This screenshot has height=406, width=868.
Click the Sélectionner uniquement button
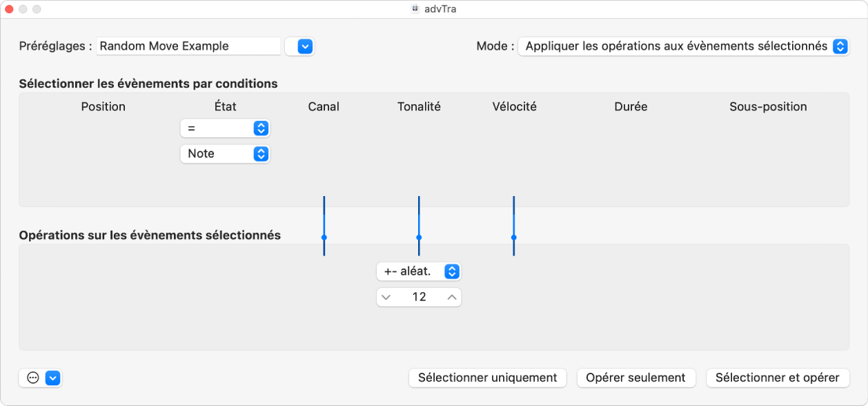tap(487, 378)
